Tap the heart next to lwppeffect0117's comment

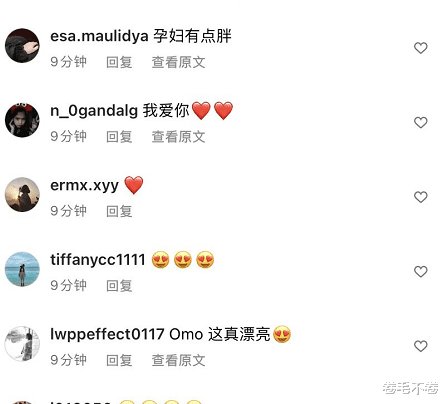tap(420, 346)
